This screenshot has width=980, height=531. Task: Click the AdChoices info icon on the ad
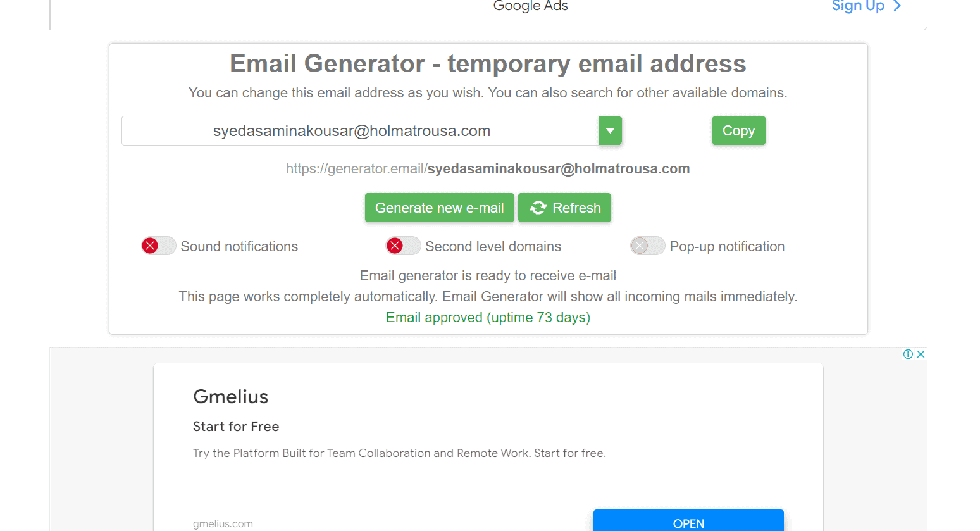[908, 354]
